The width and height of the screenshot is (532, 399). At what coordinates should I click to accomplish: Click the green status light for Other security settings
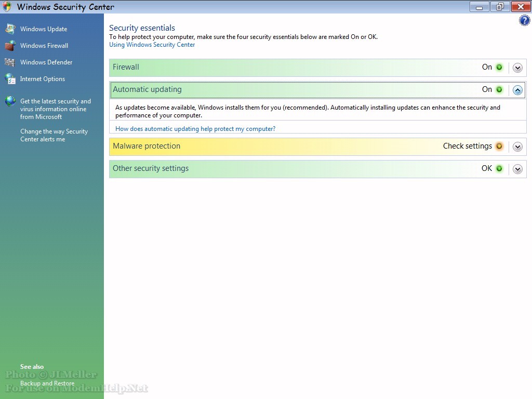click(499, 168)
